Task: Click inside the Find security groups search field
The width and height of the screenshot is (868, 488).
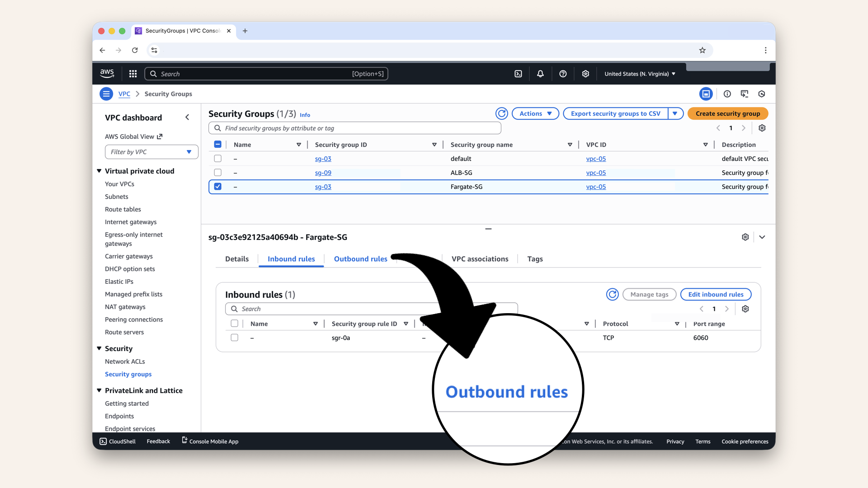Action: 354,128
